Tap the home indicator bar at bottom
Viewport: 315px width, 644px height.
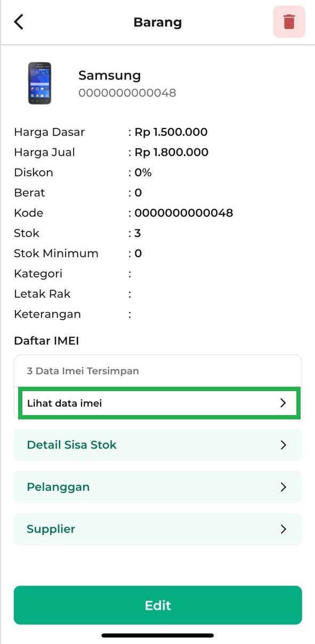point(158,635)
